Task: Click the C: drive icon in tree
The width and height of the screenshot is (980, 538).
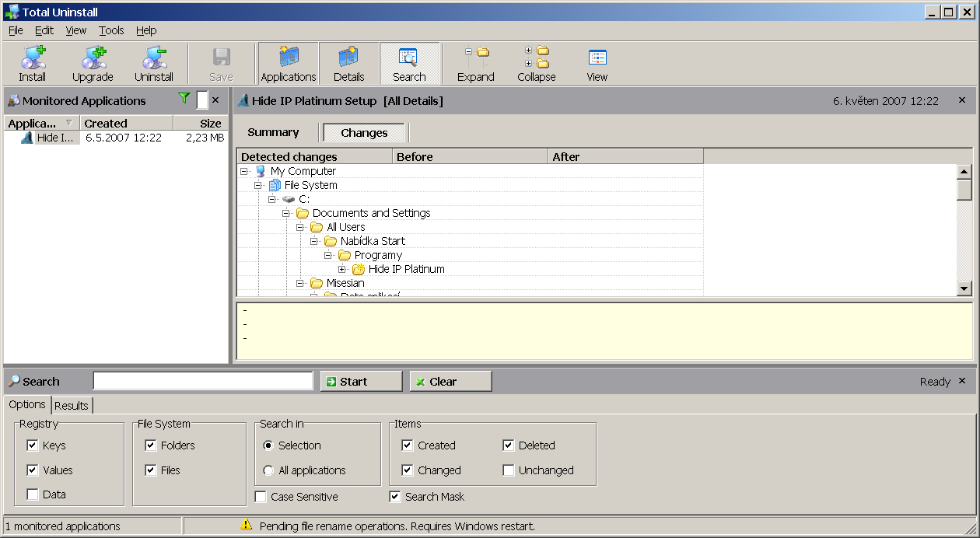Action: 289,199
